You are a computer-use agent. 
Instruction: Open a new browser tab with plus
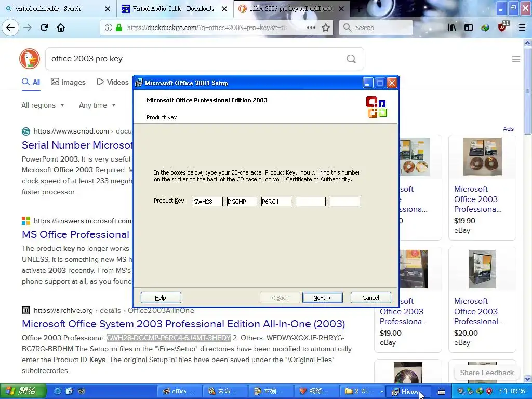click(x=358, y=9)
